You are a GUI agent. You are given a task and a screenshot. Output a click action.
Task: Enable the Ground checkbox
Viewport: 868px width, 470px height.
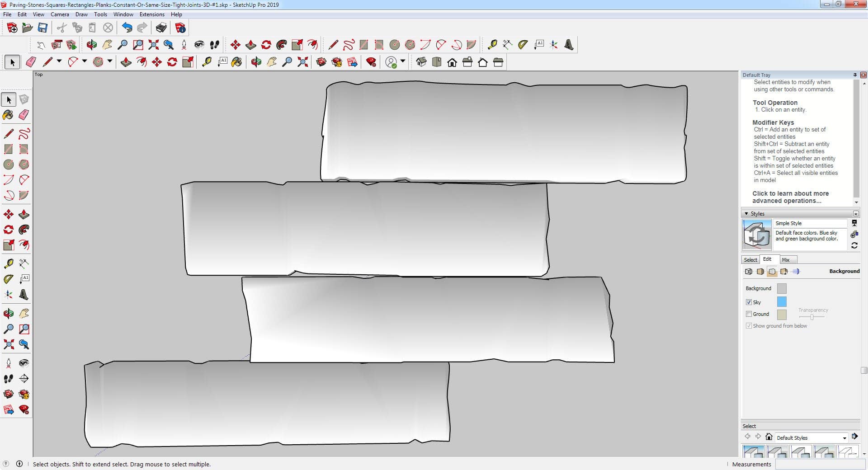point(749,314)
